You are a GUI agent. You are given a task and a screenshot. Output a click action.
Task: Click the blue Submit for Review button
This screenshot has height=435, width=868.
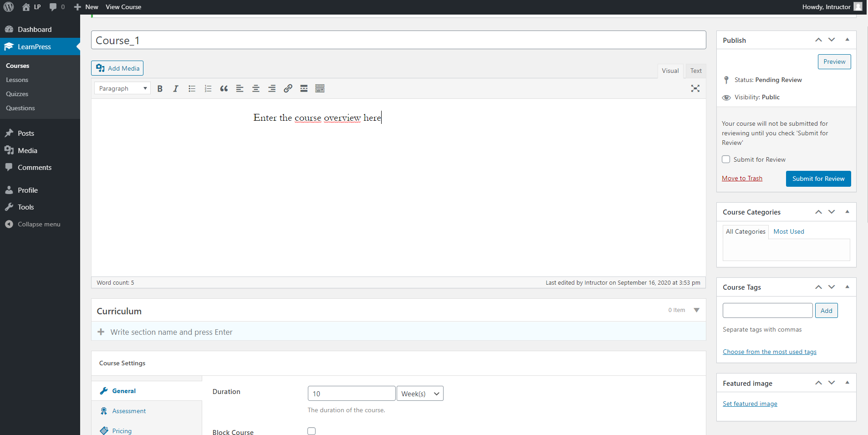click(x=818, y=179)
